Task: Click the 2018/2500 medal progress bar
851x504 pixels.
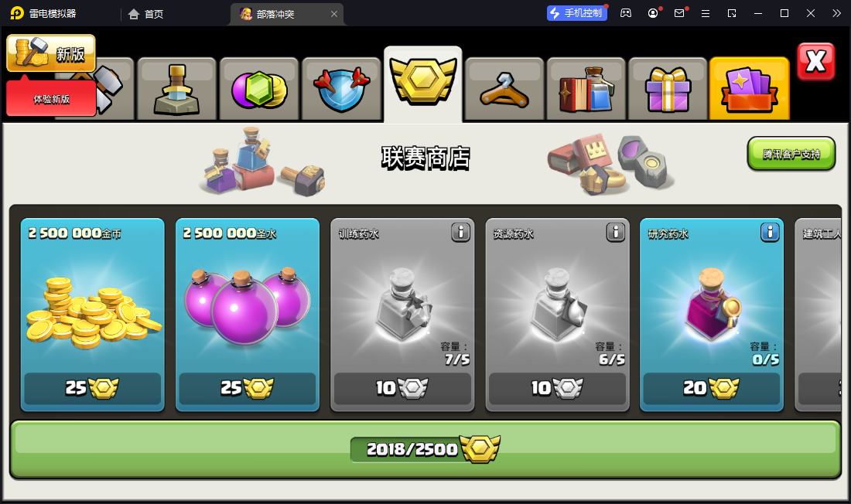Action: tap(425, 449)
